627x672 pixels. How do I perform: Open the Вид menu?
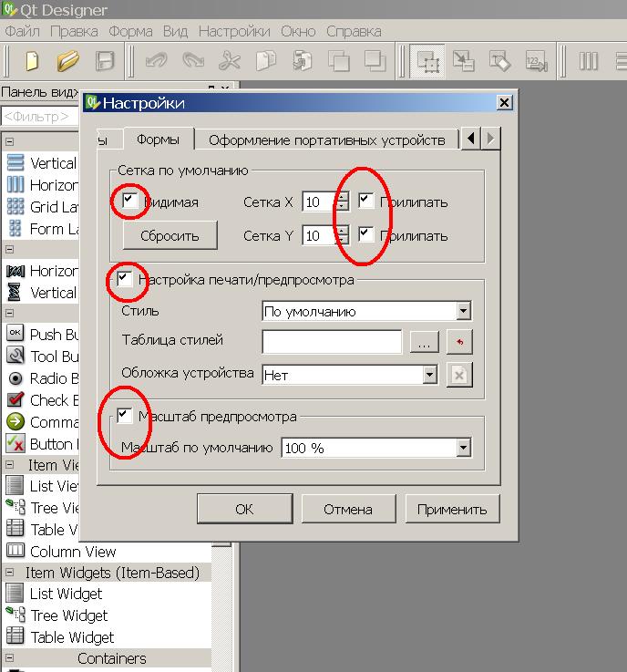point(175,31)
